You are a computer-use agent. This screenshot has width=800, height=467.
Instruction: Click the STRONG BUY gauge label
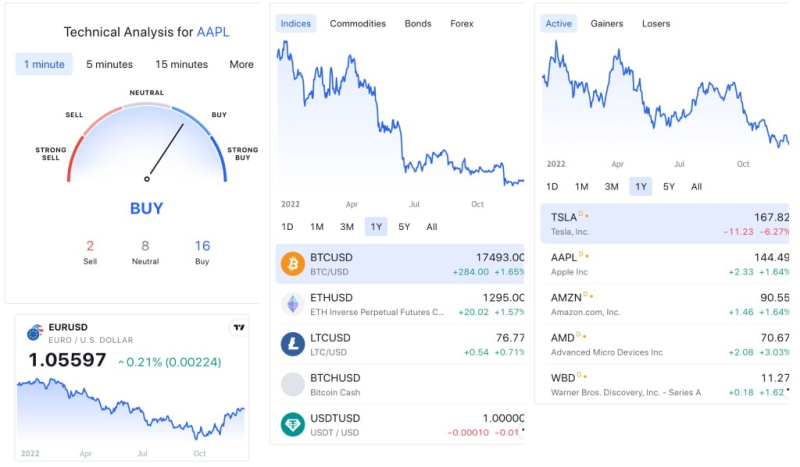pos(242,154)
